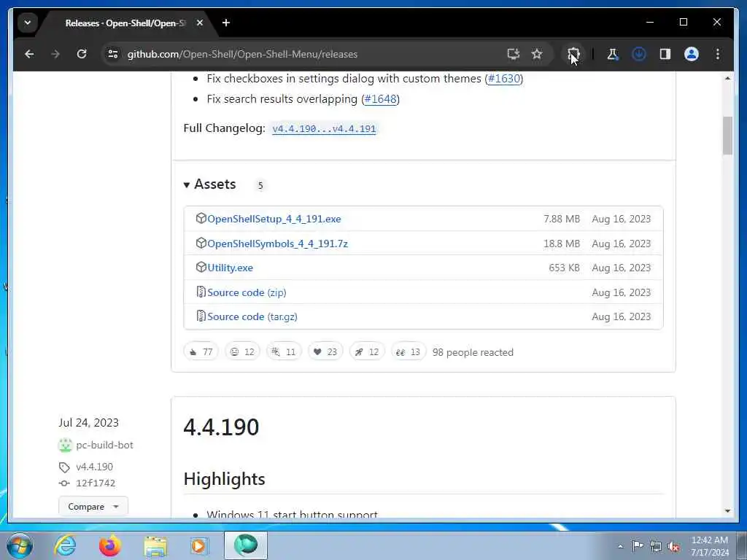Image resolution: width=747 pixels, height=560 pixels.
Task: Open issue link #1648
Action: [380, 98]
